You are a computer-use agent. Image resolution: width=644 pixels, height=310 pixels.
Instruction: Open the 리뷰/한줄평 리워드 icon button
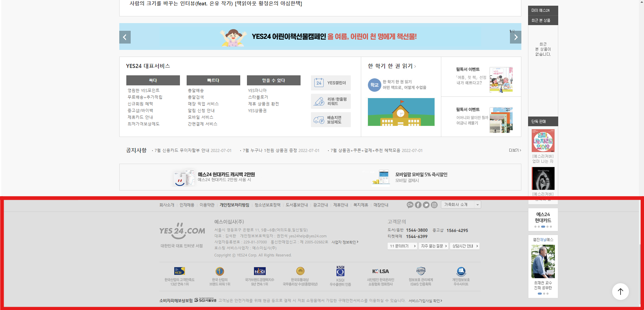[331, 101]
